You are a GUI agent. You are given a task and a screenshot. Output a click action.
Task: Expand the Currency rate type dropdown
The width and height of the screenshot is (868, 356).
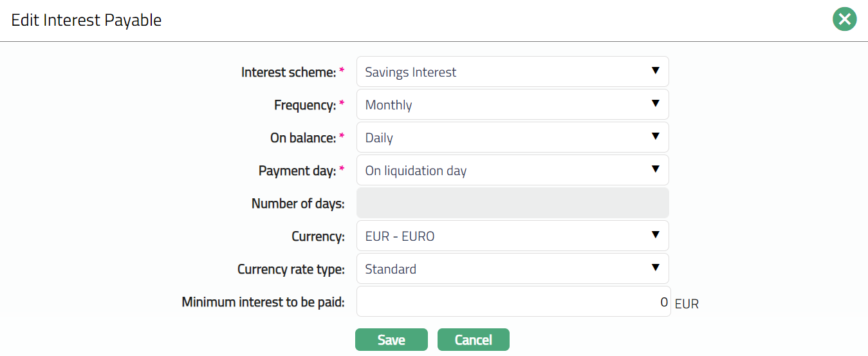point(512,268)
